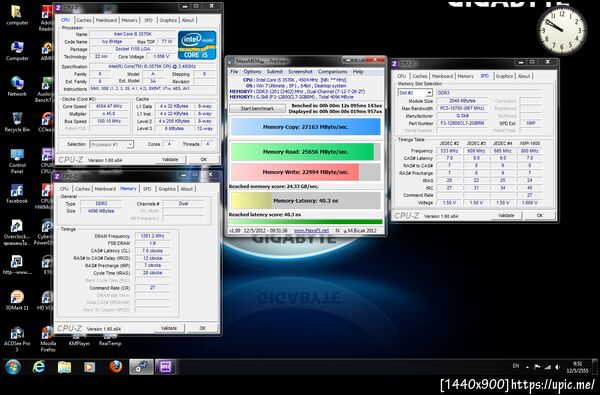This screenshot has width=600, height=395.
Task: Select About tab in CPU-Z SPD window
Action: click(x=524, y=76)
